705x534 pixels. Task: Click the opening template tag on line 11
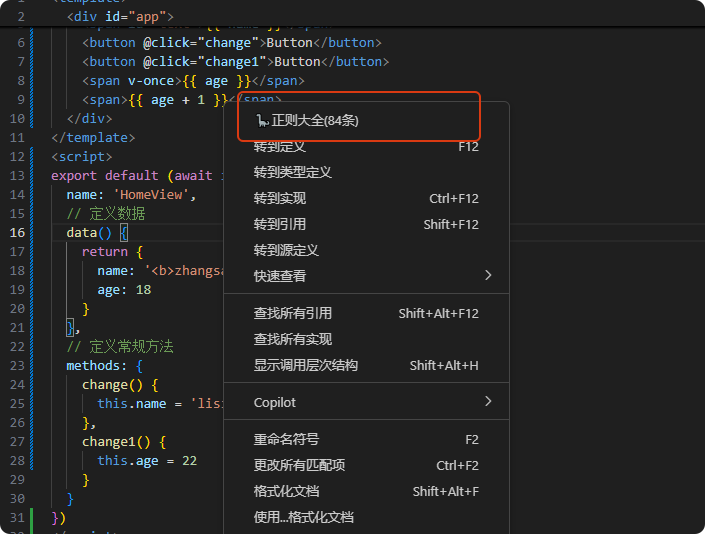click(x=91, y=137)
